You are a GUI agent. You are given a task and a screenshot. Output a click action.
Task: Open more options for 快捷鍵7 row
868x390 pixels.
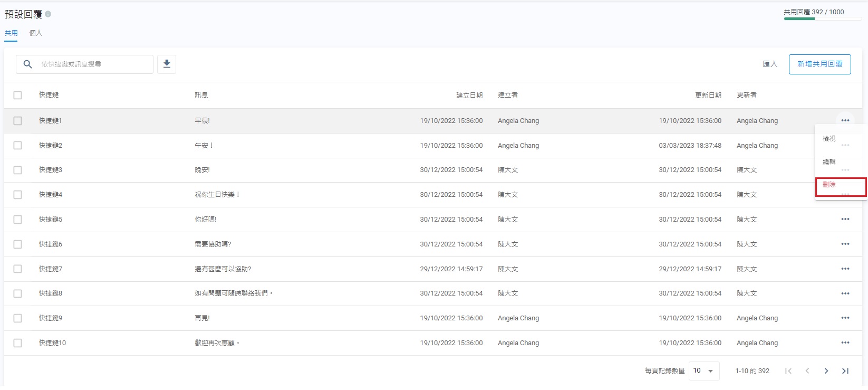(x=845, y=269)
